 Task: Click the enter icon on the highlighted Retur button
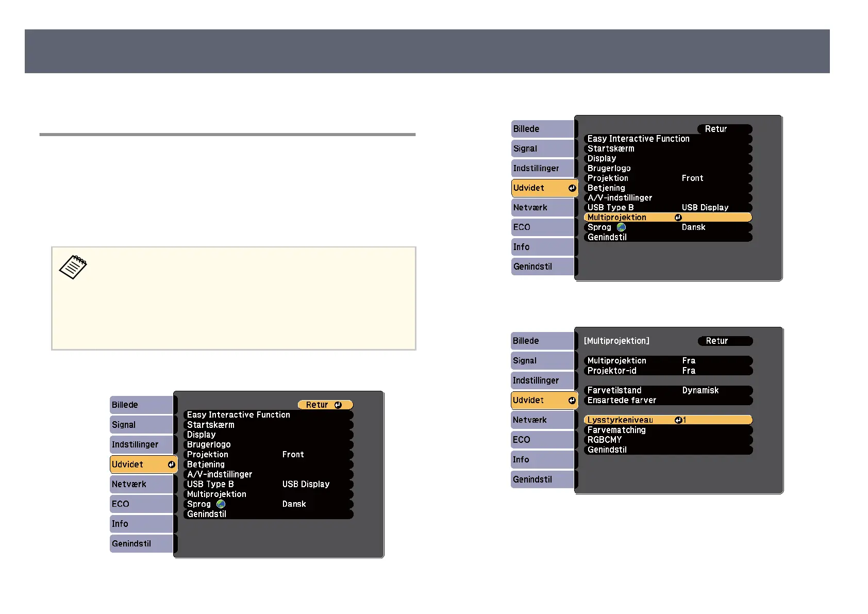pos(338,405)
